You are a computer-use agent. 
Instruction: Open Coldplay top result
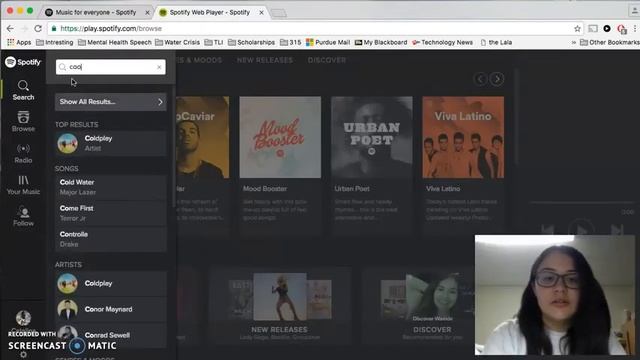point(111,143)
